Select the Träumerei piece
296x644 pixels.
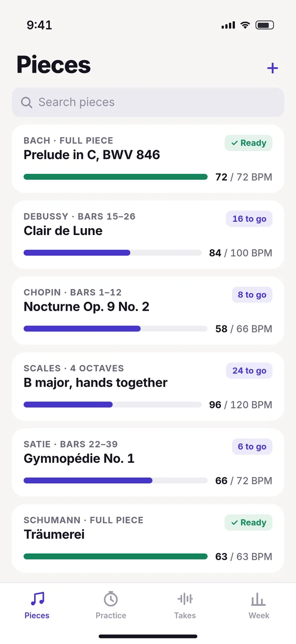coord(148,538)
